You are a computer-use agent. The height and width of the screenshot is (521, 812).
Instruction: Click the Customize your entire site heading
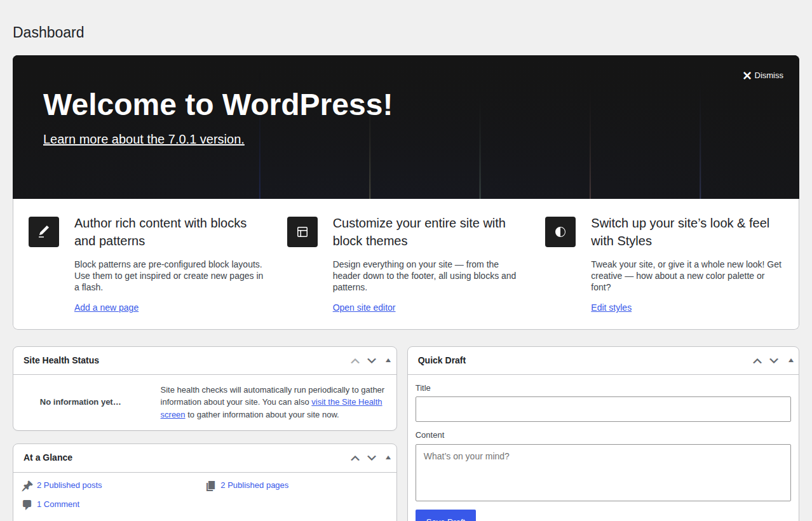coord(419,232)
